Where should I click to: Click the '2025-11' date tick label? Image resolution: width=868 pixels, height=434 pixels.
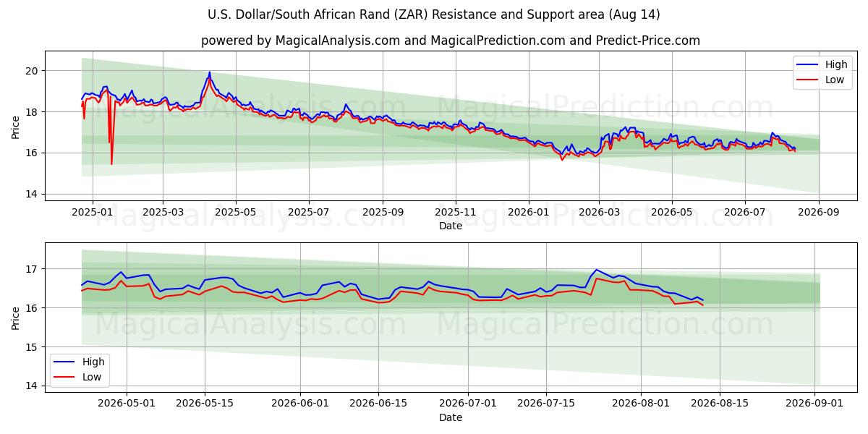(x=456, y=213)
